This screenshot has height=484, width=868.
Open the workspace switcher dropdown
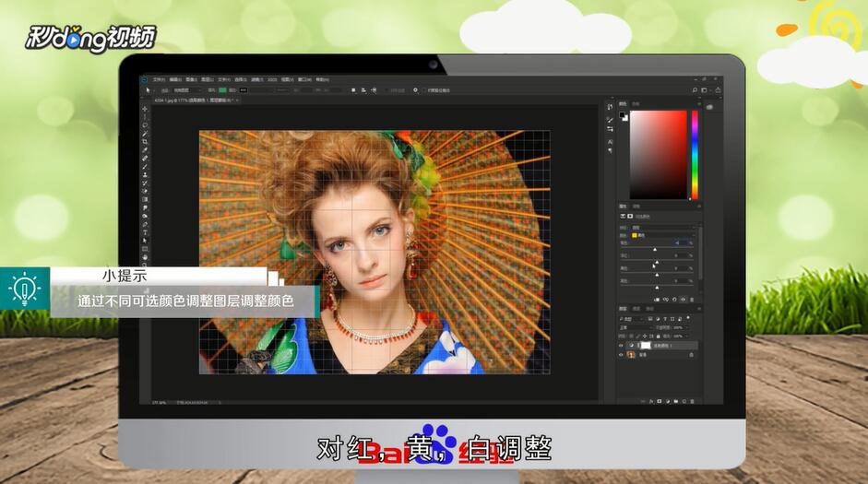(x=706, y=89)
